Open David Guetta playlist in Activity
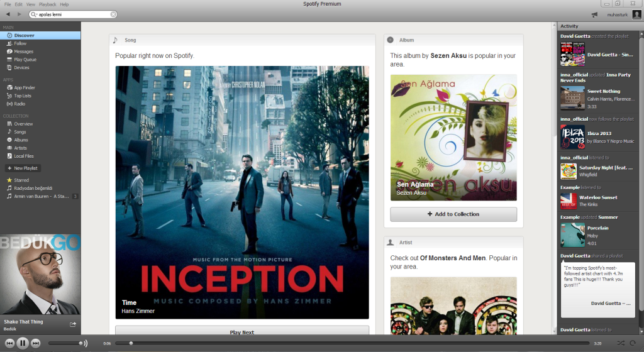 [610, 55]
